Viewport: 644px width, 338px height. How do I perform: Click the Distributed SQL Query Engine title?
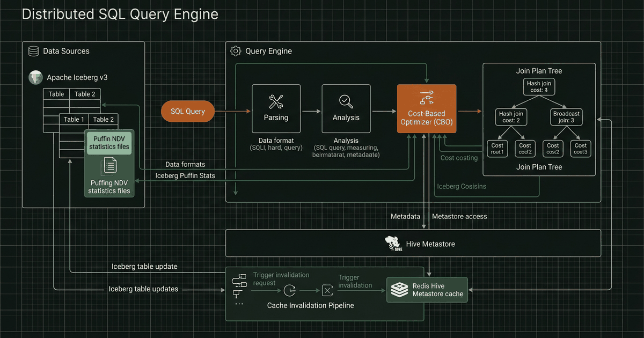[120, 14]
